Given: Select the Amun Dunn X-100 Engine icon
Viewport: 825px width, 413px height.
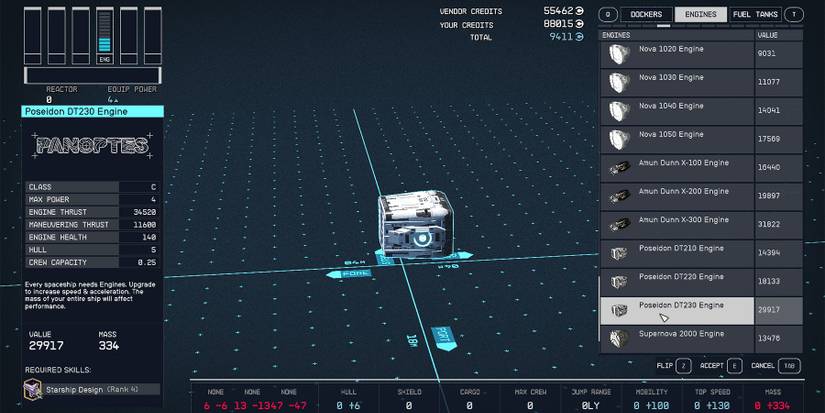Looking at the screenshot, I should (618, 168).
